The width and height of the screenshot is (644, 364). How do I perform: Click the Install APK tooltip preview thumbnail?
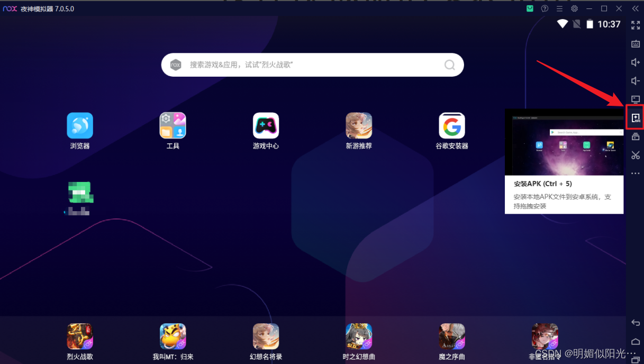pyautogui.click(x=564, y=142)
